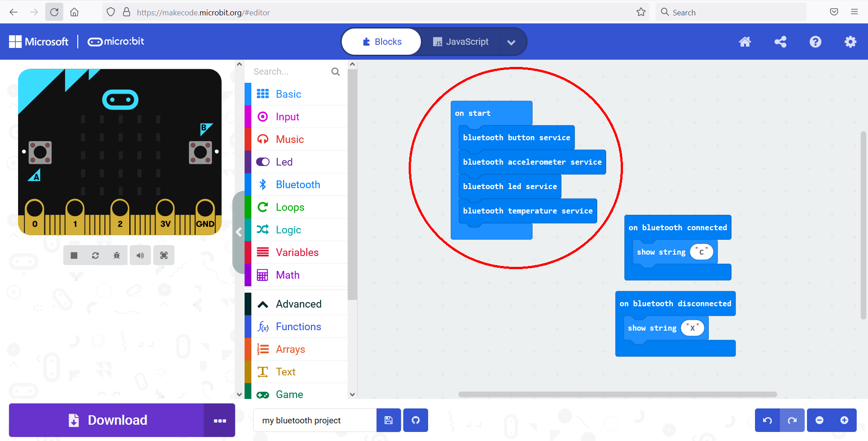Viewport: 868px width, 441px height.
Task: Download the program to the micro:bit
Action: pyautogui.click(x=106, y=420)
